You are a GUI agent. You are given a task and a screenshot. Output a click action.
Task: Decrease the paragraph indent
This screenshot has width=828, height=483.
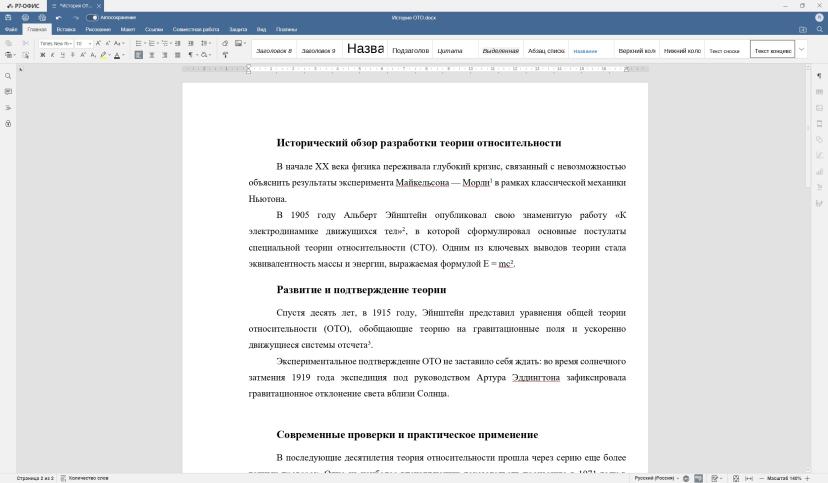click(177, 43)
